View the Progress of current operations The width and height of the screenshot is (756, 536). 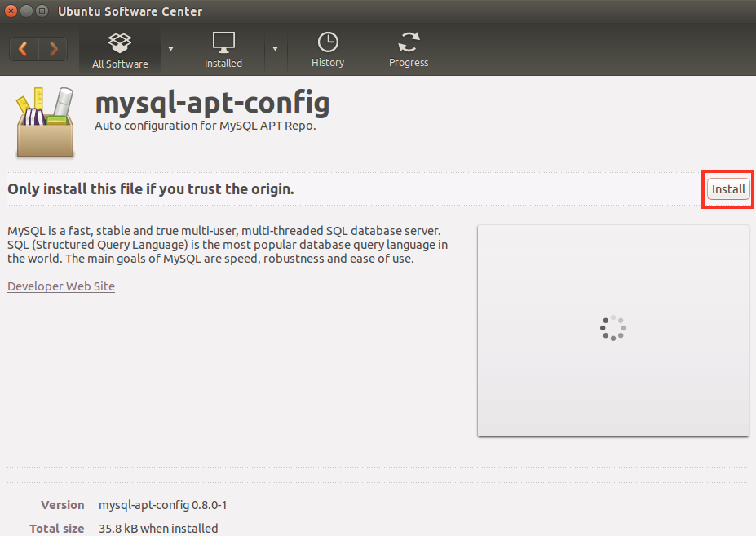[x=409, y=51]
